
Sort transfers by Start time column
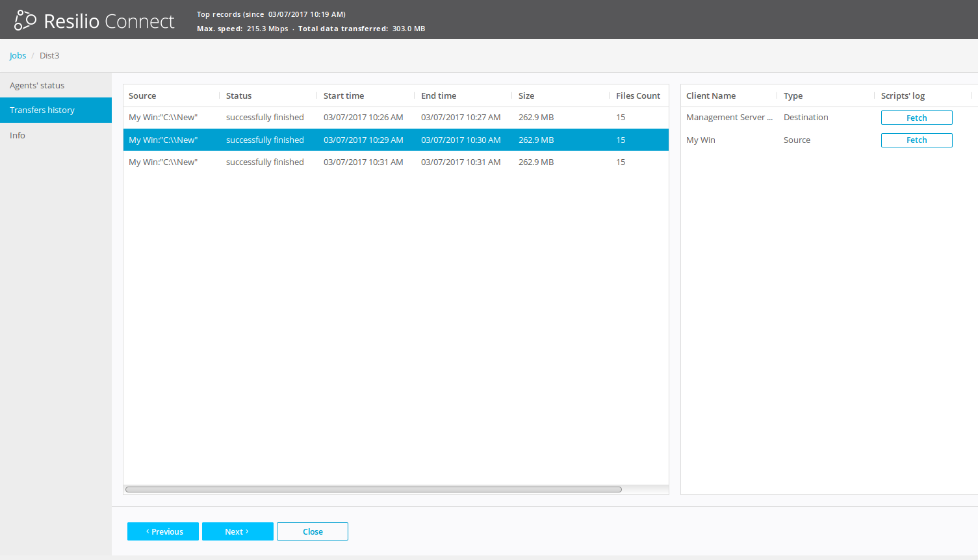tap(344, 96)
